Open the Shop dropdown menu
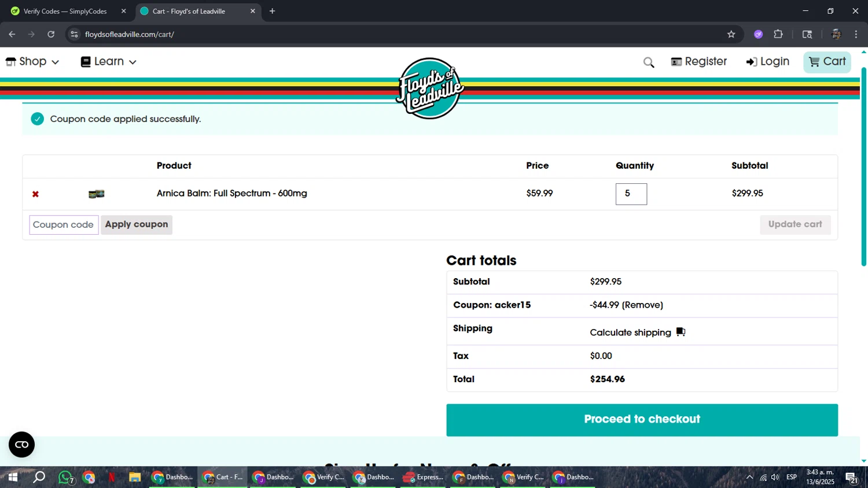Viewport: 868px width, 488px height. (32, 61)
